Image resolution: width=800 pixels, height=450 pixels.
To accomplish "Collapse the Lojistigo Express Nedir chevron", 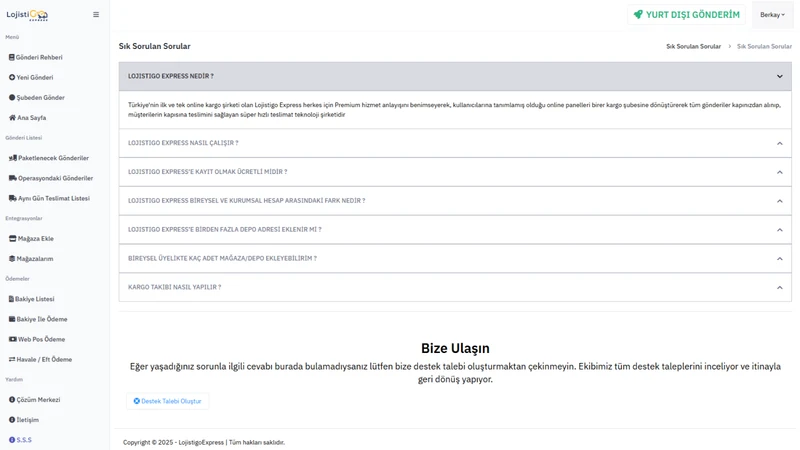I will [780, 77].
